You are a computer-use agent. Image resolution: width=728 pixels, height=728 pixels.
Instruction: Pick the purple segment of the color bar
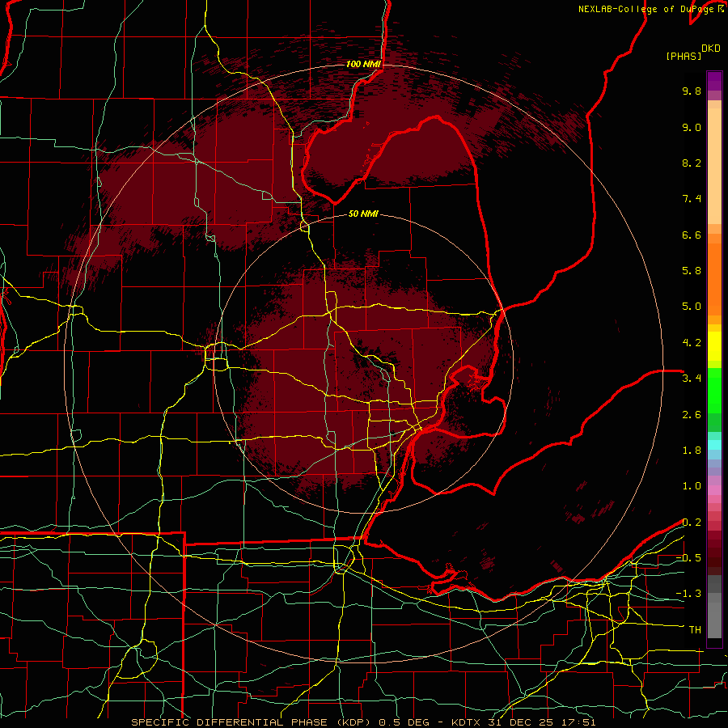pos(714,81)
